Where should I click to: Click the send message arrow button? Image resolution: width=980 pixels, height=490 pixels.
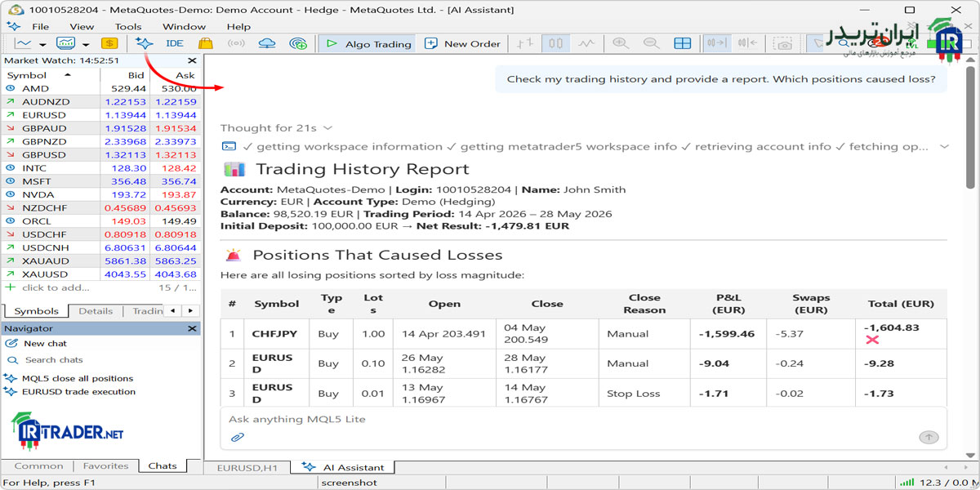point(929,437)
